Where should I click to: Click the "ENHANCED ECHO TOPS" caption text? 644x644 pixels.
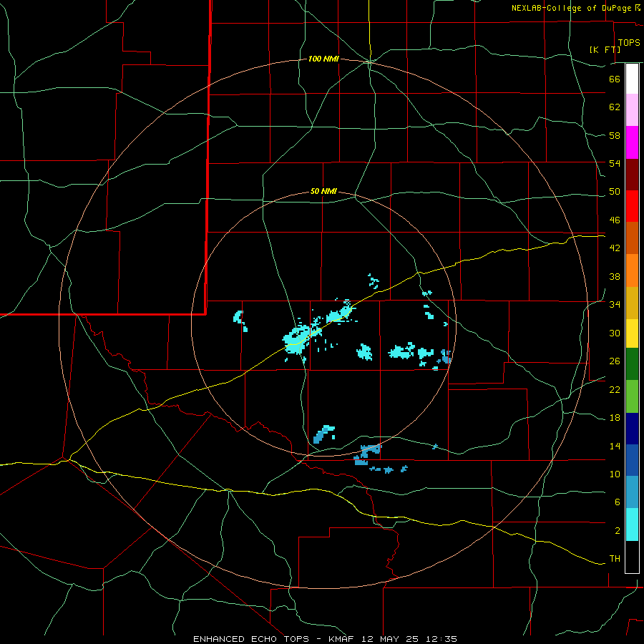click(251, 639)
